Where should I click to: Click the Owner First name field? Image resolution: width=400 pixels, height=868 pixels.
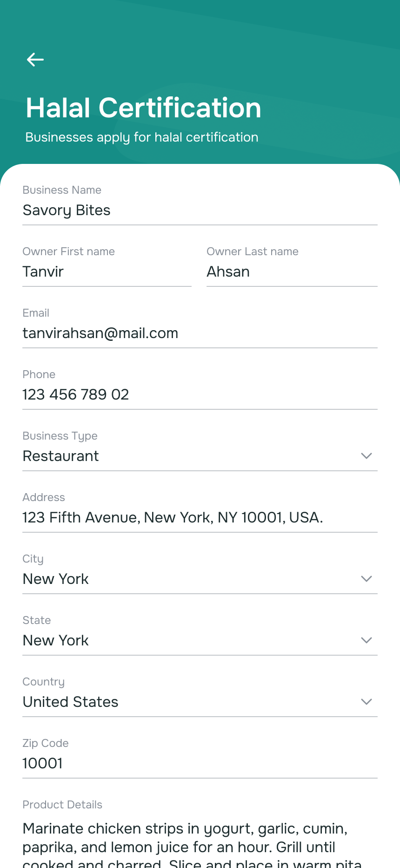click(x=107, y=272)
